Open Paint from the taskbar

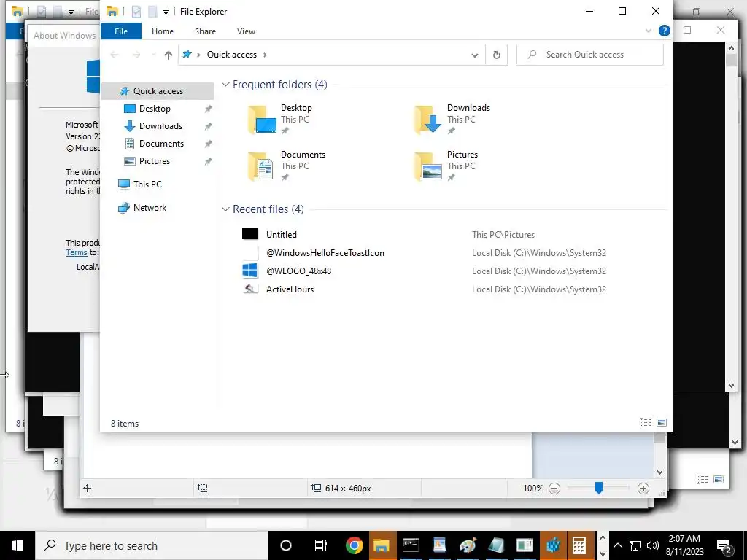tap(468, 545)
